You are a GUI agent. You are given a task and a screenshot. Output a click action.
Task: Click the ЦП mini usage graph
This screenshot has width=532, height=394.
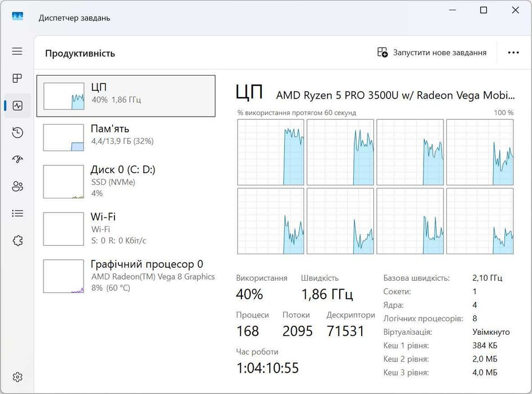click(64, 96)
